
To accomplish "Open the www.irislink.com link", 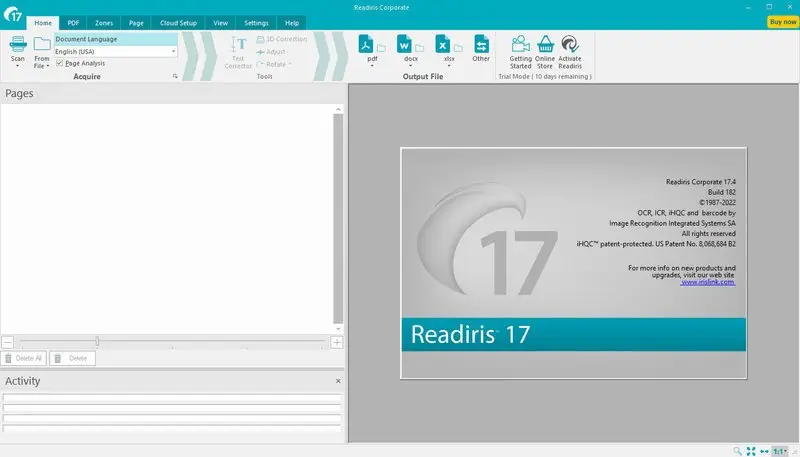I will pyautogui.click(x=708, y=282).
